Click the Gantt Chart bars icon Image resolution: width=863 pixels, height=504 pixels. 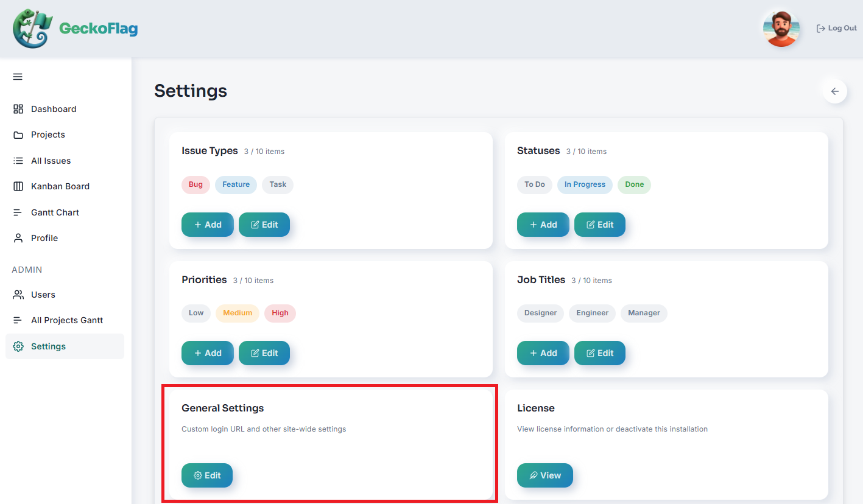18,212
